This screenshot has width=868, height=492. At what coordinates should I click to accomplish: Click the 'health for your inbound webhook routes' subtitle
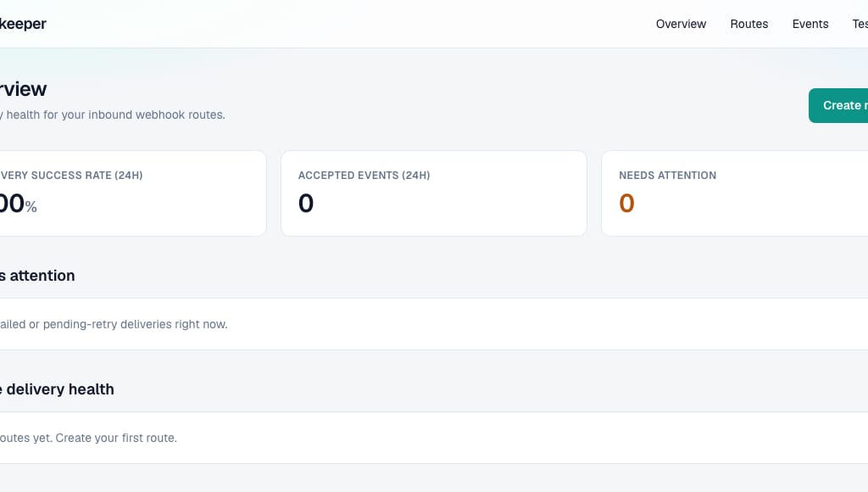click(113, 115)
